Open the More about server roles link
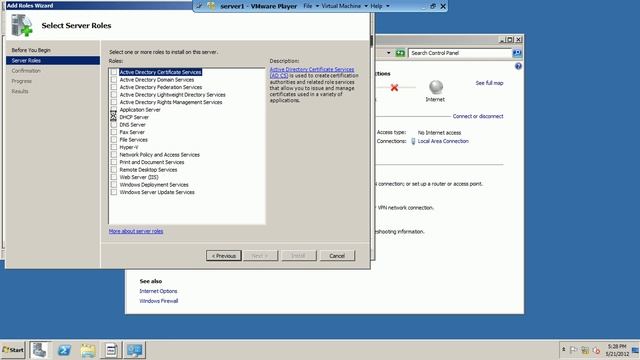Viewport: 640px width, 360px height. [136, 231]
